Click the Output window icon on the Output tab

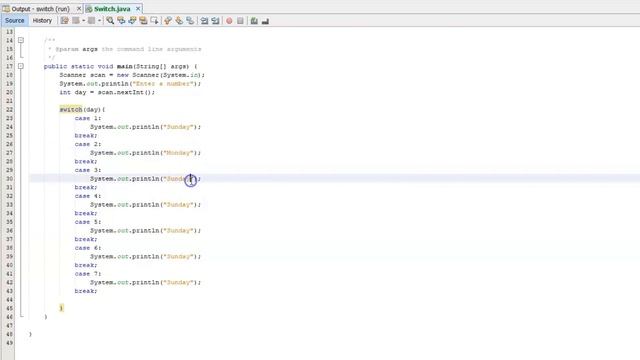click(x=6, y=9)
